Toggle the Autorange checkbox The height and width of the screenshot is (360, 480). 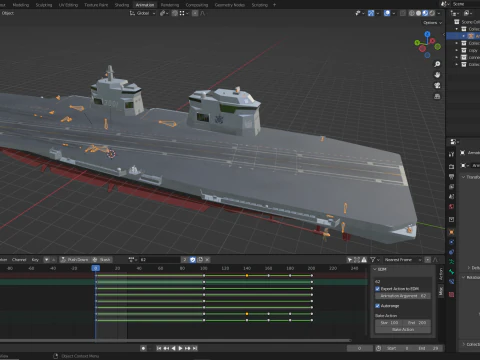pos(378,306)
